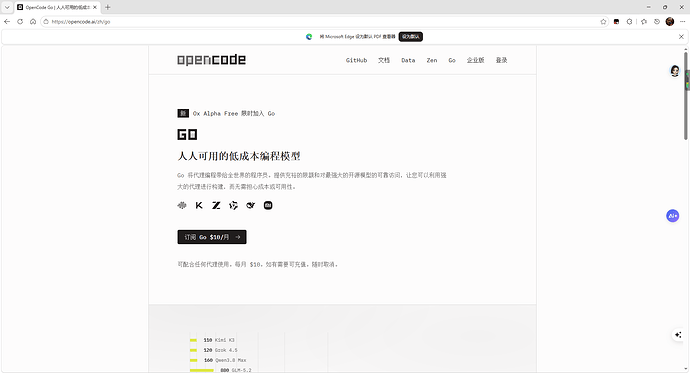Click the Kimi K3 chart bar

coord(193,340)
